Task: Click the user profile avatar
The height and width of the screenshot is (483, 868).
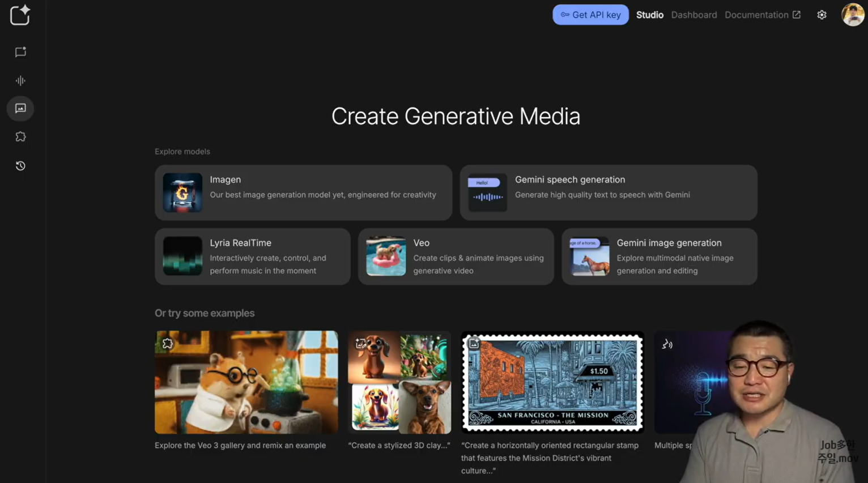Action: pyautogui.click(x=852, y=15)
